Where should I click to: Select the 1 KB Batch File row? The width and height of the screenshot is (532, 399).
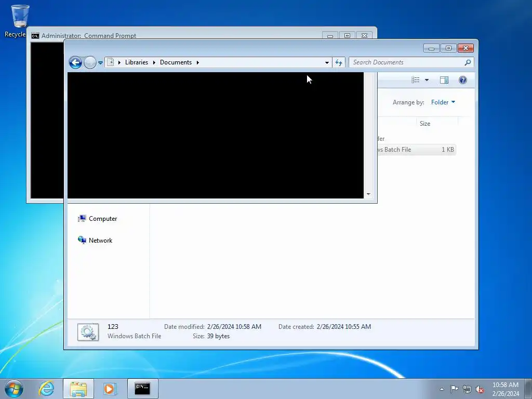click(417, 150)
